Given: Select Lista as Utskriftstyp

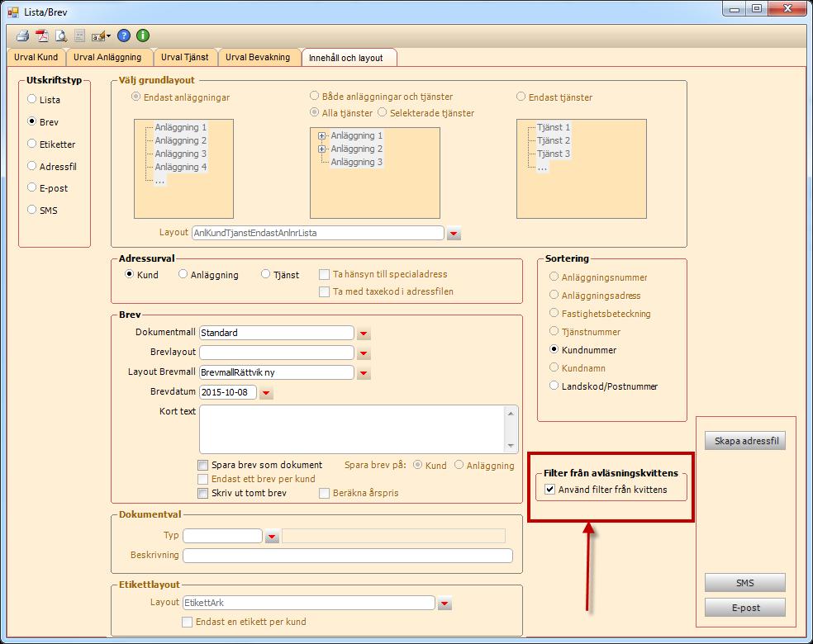Looking at the screenshot, I should point(31,99).
